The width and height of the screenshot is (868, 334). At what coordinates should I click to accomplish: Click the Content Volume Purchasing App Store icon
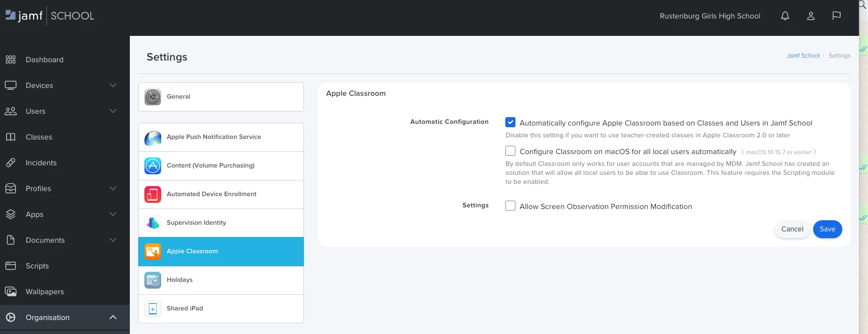[153, 166]
